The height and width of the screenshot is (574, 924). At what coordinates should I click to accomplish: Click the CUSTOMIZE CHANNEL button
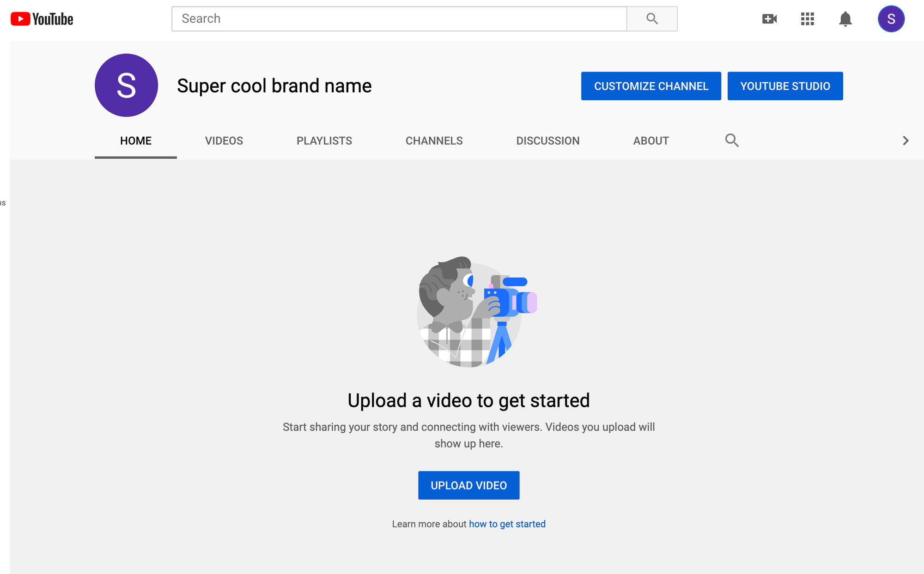coord(651,85)
